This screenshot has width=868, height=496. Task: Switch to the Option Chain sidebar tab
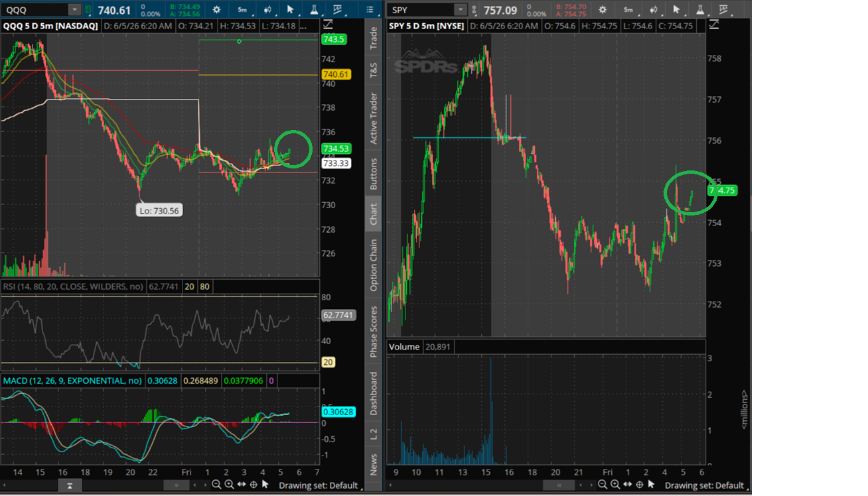click(x=374, y=265)
